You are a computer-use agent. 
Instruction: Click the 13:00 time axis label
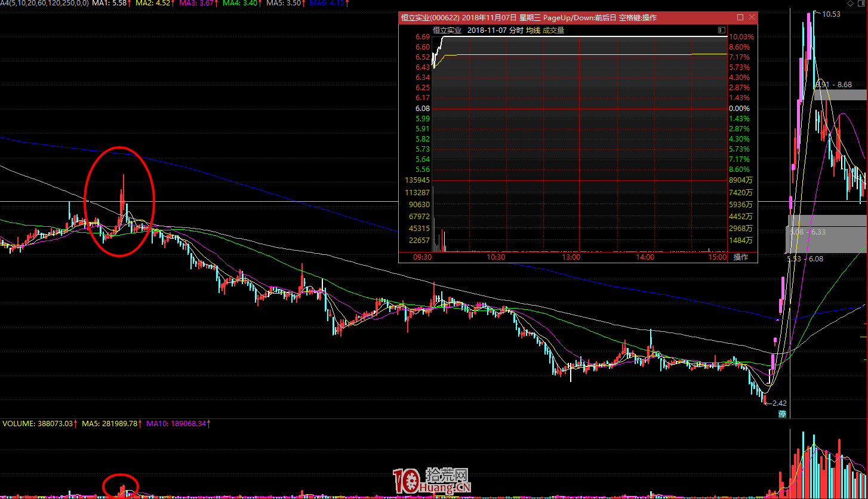pos(571,257)
